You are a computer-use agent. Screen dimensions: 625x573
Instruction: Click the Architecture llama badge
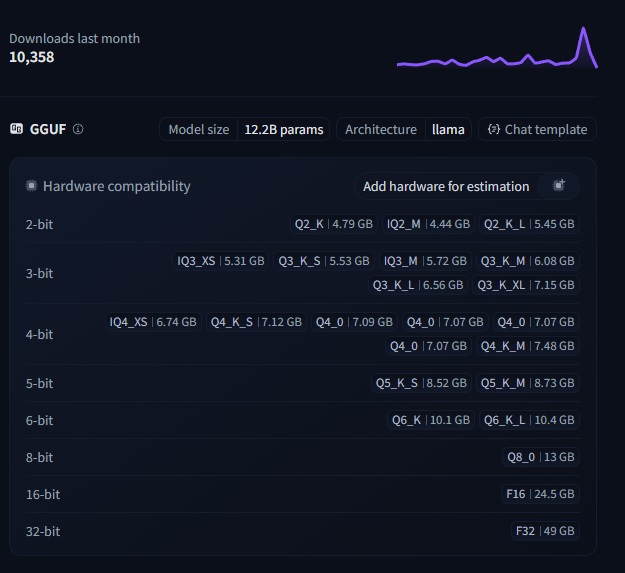click(404, 129)
